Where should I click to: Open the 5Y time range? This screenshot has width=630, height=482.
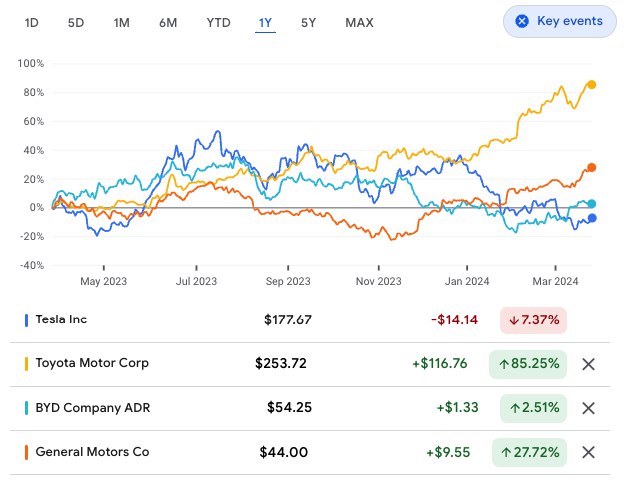click(x=309, y=23)
